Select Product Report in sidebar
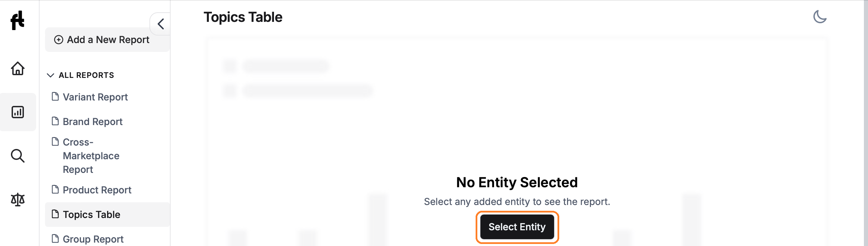This screenshot has width=868, height=246. (x=97, y=190)
